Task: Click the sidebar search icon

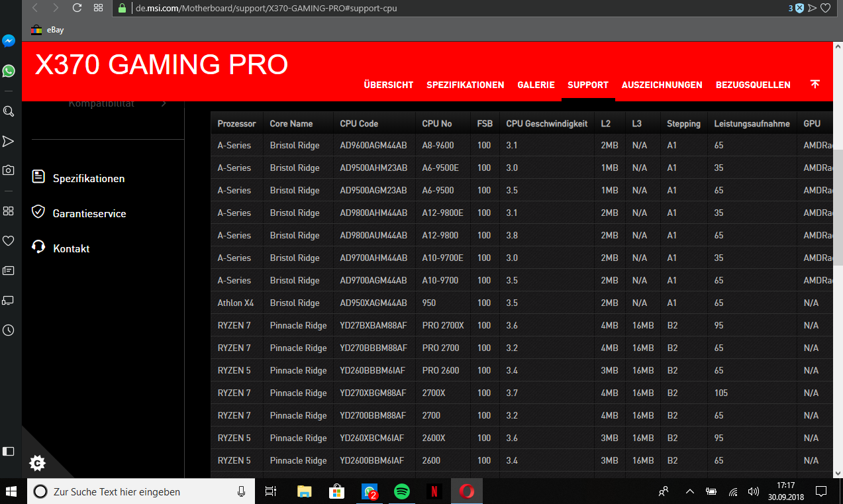Action: pyautogui.click(x=9, y=111)
